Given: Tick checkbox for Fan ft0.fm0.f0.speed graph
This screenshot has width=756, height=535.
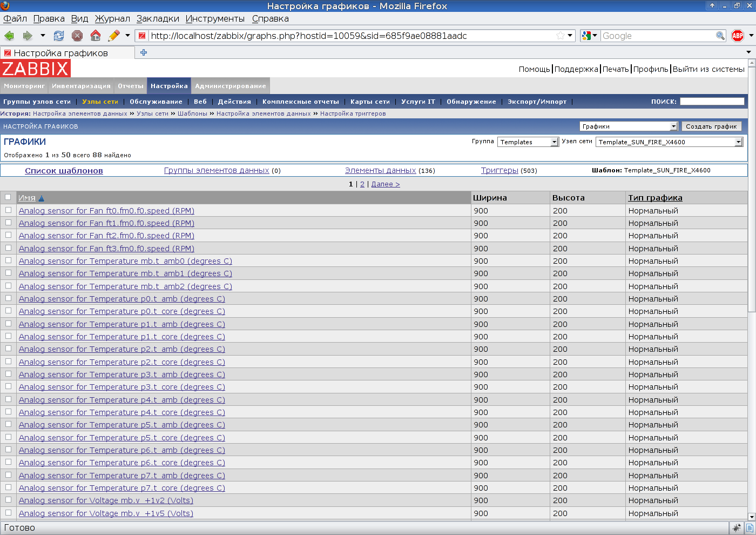Looking at the screenshot, I should click(x=8, y=210).
